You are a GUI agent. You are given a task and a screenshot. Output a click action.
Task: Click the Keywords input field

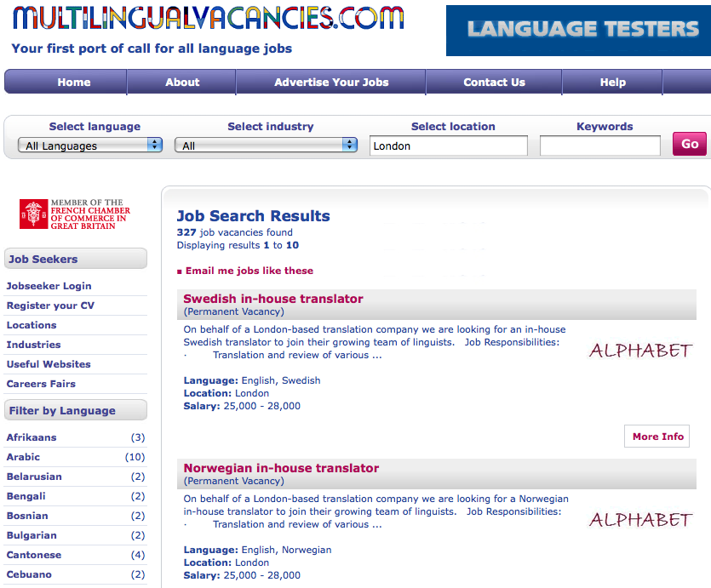tap(600, 146)
